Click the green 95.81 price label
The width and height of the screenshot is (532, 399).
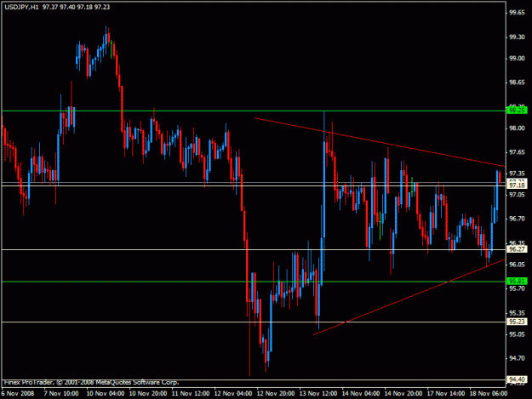pyautogui.click(x=517, y=281)
